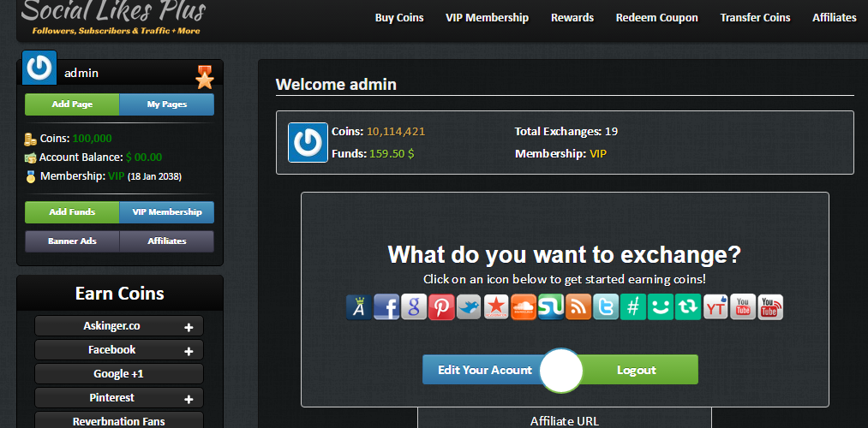Open Redeem Coupon in top navigation
The width and height of the screenshot is (868, 428).
pos(657,18)
